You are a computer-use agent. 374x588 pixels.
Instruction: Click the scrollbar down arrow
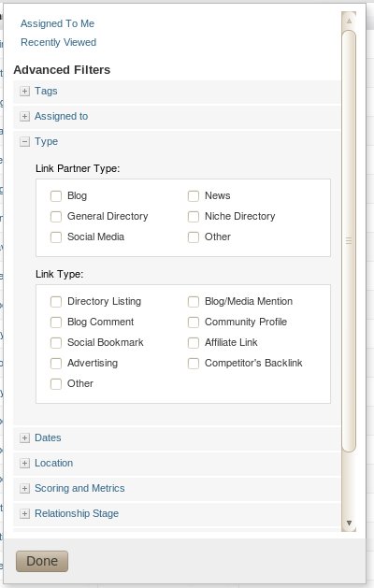click(x=349, y=523)
